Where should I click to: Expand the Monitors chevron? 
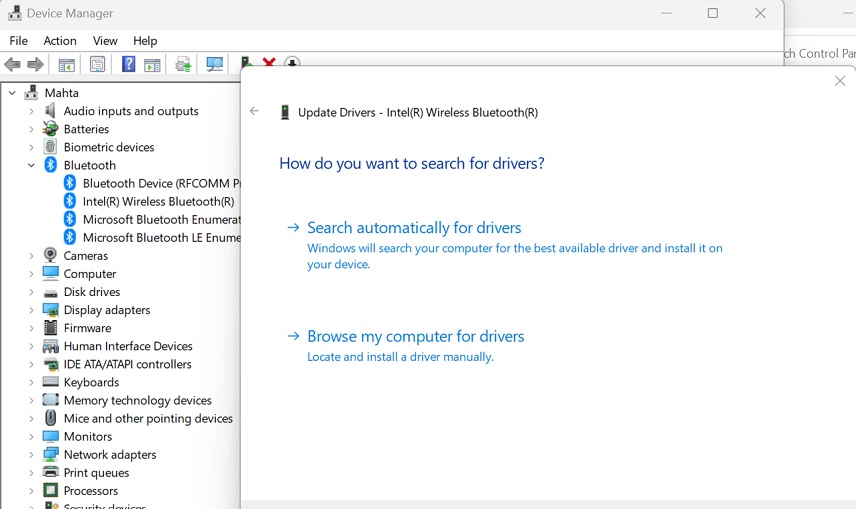pyautogui.click(x=31, y=436)
